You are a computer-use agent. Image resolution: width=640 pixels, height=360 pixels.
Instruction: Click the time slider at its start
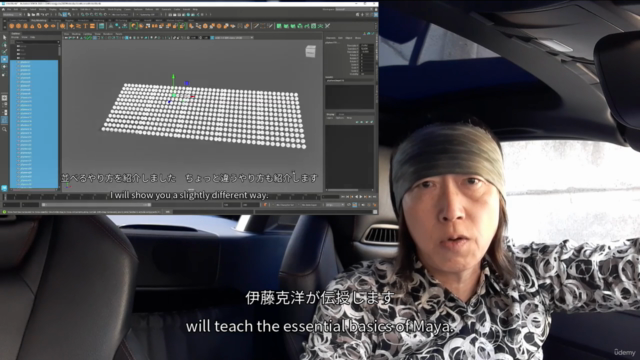pyautogui.click(x=6, y=197)
